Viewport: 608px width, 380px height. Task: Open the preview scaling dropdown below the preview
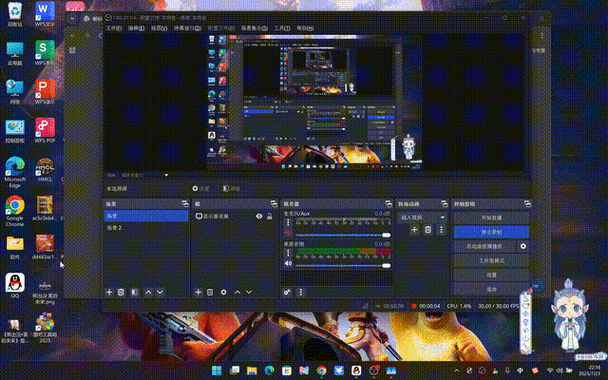pos(144,175)
